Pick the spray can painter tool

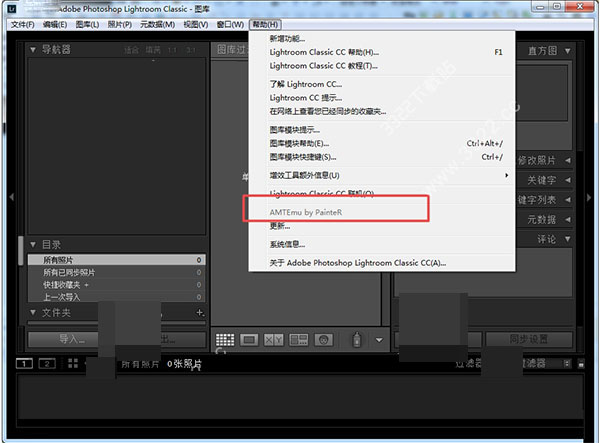pyautogui.click(x=357, y=339)
